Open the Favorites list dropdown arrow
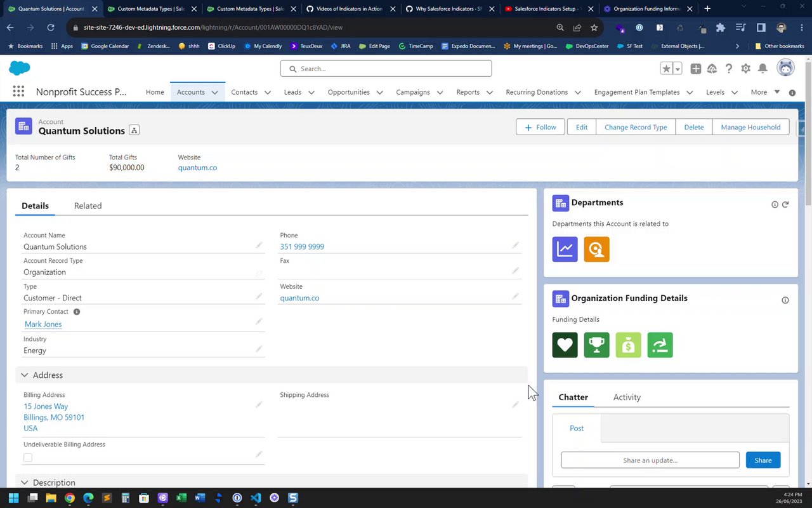Viewport: 812px width, 508px height. click(x=678, y=69)
